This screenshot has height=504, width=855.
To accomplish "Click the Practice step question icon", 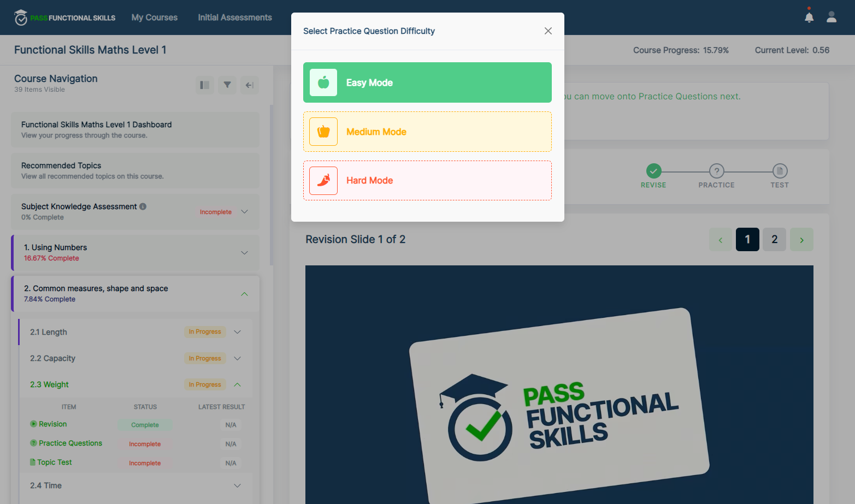I will tap(717, 171).
